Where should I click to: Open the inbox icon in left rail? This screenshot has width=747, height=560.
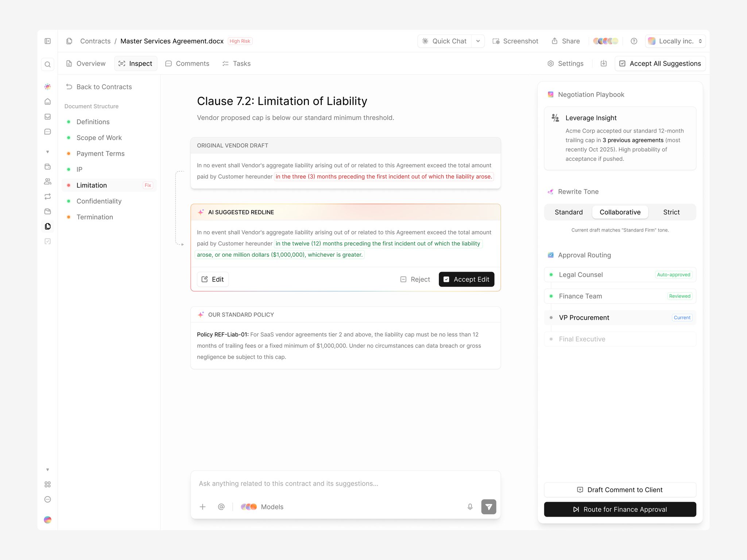pos(47,117)
